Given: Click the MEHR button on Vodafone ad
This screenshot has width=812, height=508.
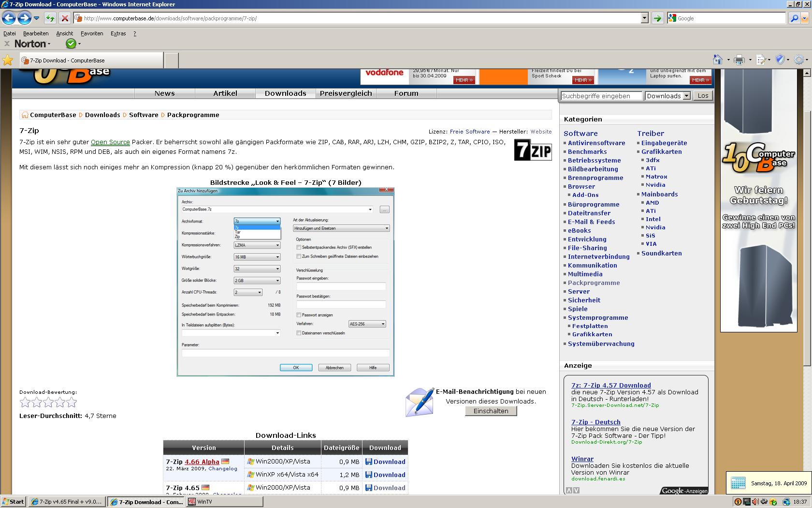Looking at the screenshot, I should (464, 80).
